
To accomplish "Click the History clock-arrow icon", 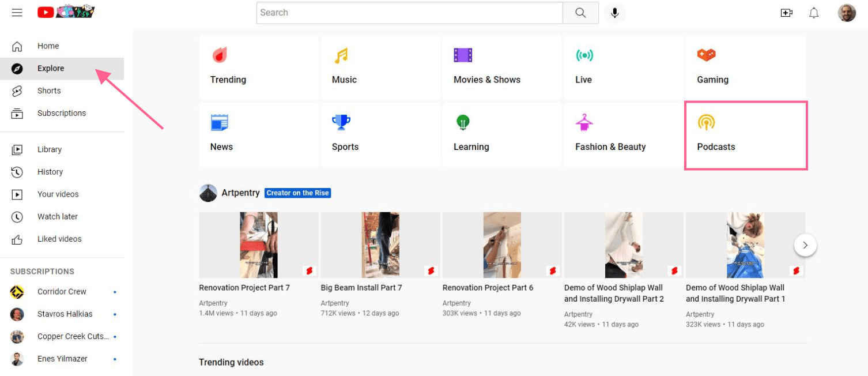I will (x=17, y=172).
